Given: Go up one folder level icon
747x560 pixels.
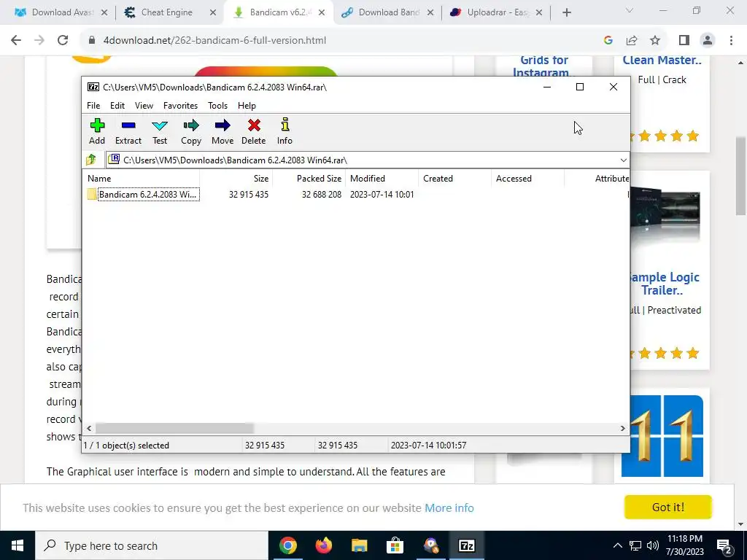Looking at the screenshot, I should click(91, 160).
